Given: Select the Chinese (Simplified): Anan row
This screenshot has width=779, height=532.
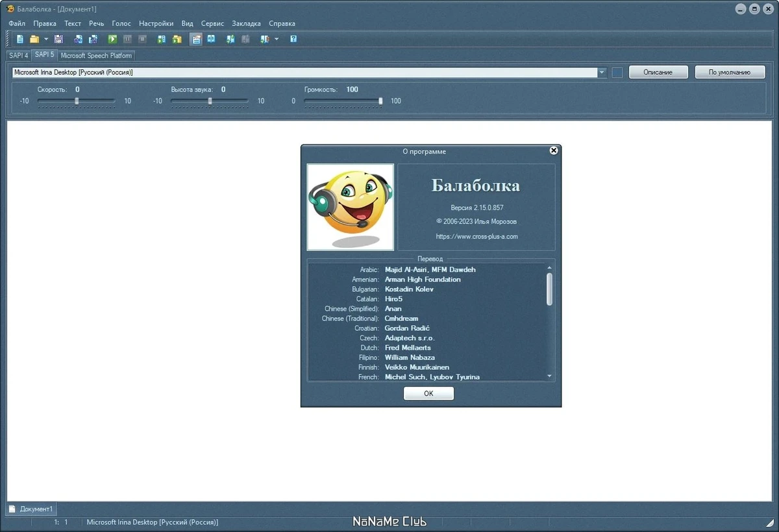Looking at the screenshot, I should point(427,309).
